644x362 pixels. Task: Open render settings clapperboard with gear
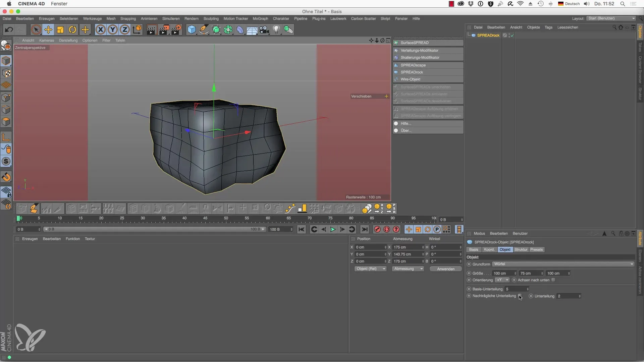tap(176, 30)
